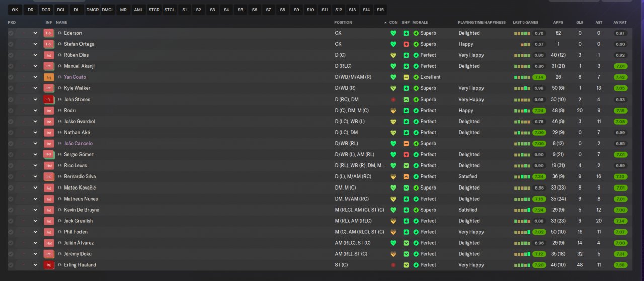Open the selection dropdown for Joško Gvardiol
Image resolution: width=644 pixels, height=281 pixels.
click(35, 122)
